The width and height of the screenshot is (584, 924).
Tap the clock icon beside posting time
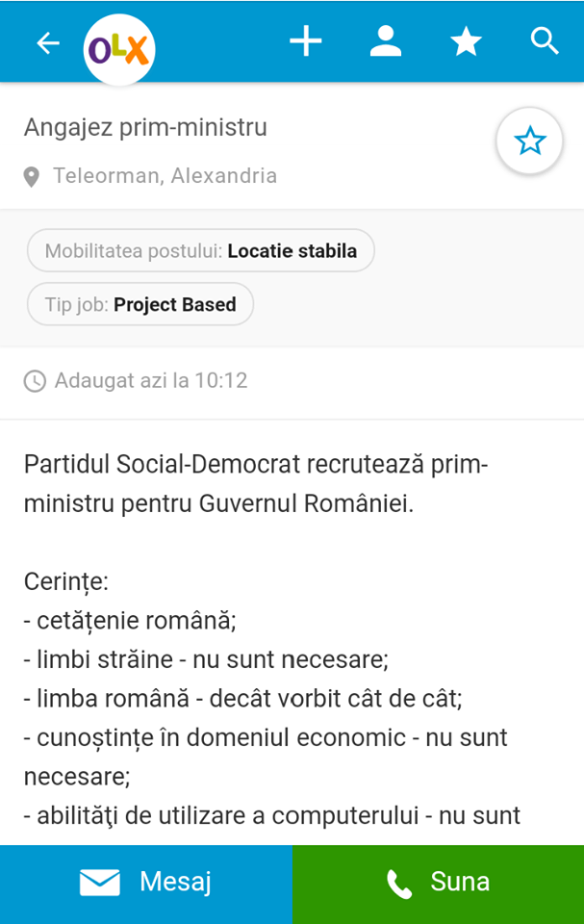(35, 381)
